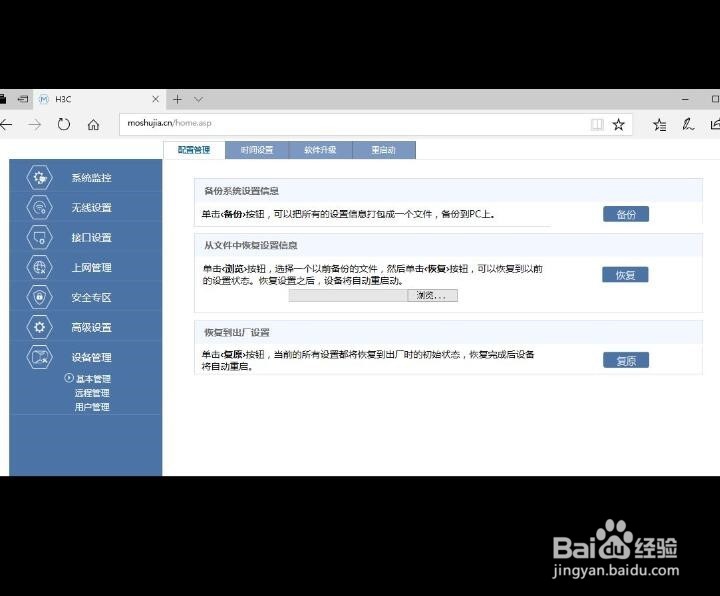Click the file path input field
The image size is (720, 596).
pyautogui.click(x=348, y=296)
